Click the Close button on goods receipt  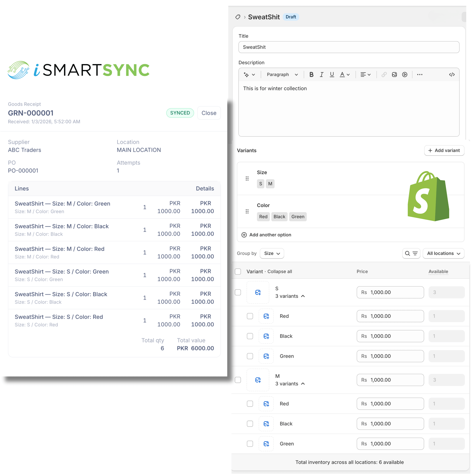pyautogui.click(x=209, y=113)
